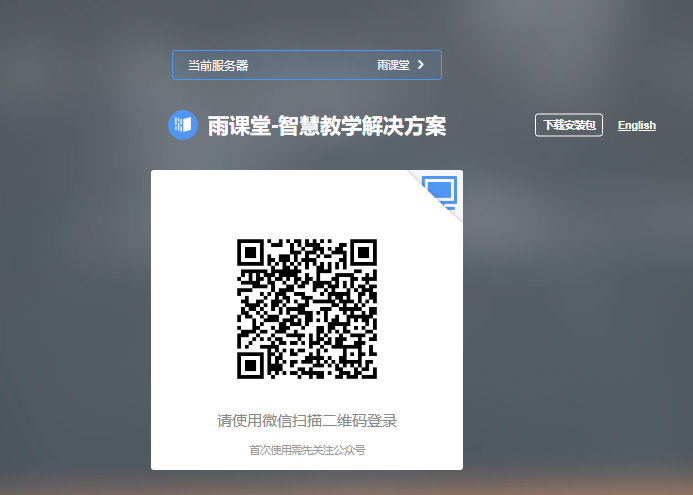Viewport: 693px width, 495px height.
Task: Open the current server selector 当前服务器
Action: (307, 65)
